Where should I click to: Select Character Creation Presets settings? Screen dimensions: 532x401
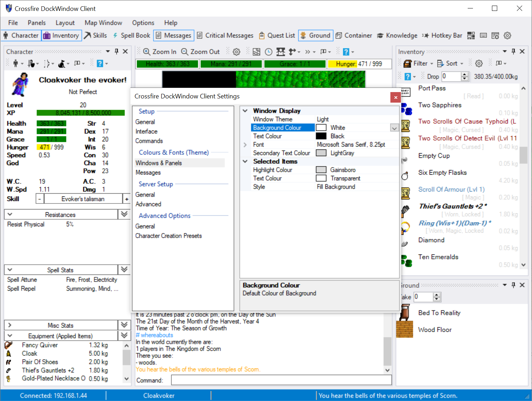point(168,236)
